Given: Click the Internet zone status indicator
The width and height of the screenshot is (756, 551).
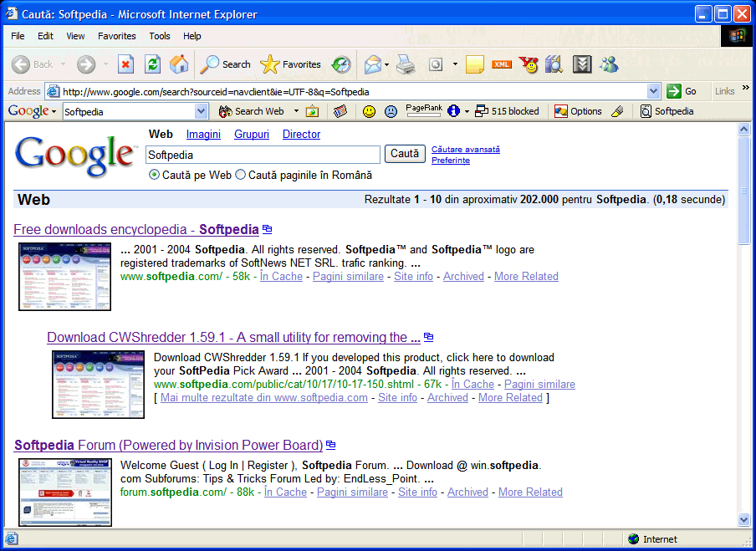Looking at the screenshot, I should (653, 539).
